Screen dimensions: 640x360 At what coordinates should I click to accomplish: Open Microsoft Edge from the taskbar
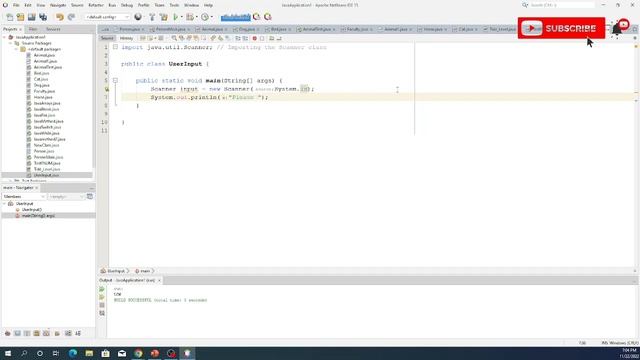point(73,353)
